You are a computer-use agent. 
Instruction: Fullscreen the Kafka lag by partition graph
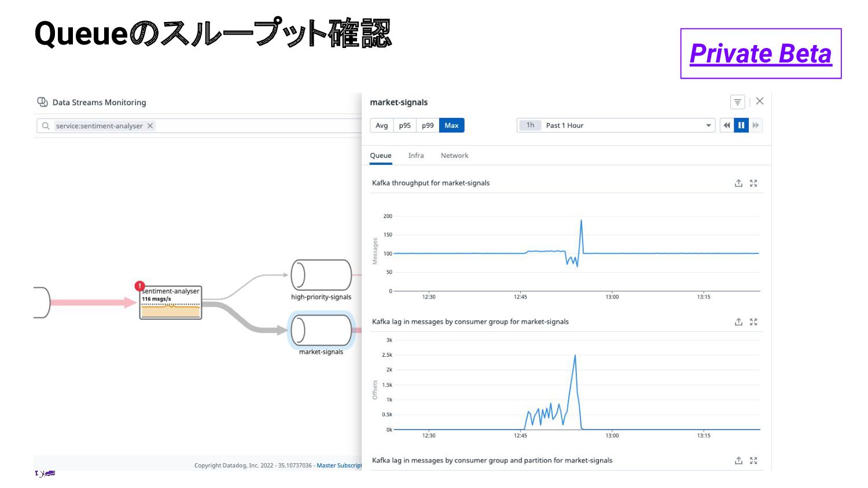753,461
